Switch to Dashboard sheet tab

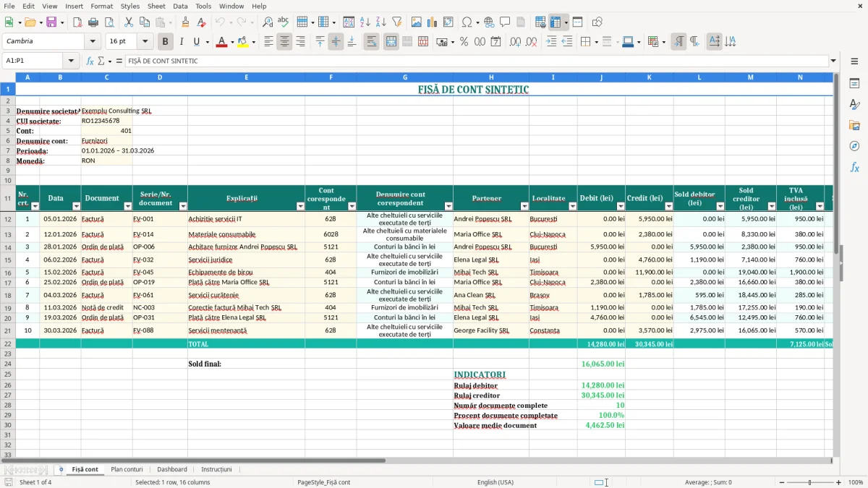(x=172, y=470)
